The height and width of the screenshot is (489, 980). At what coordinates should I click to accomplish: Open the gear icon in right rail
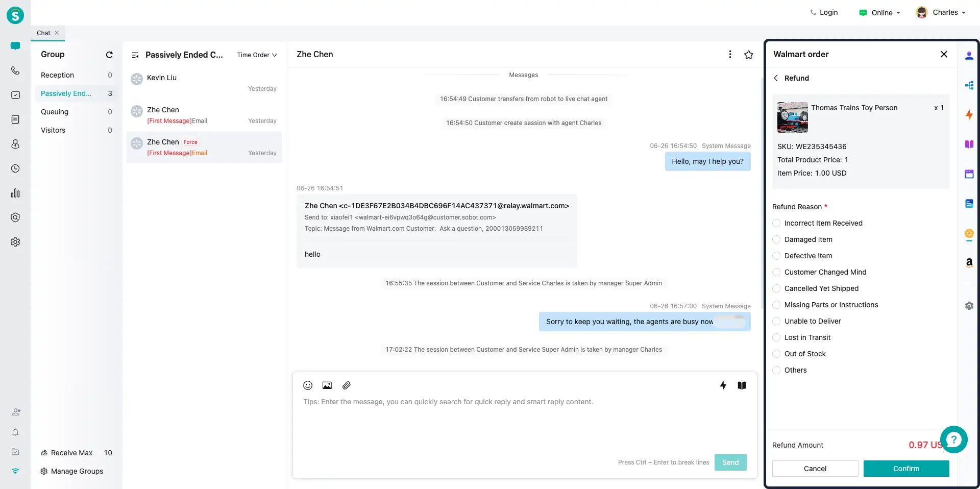click(969, 306)
